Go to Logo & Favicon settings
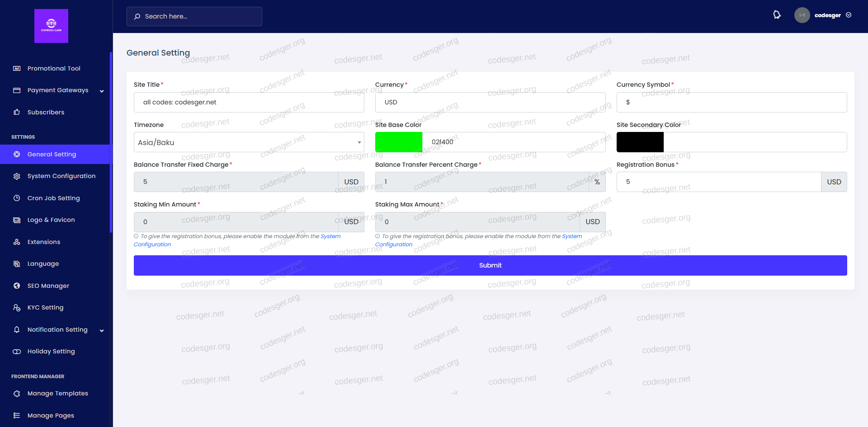 click(51, 220)
